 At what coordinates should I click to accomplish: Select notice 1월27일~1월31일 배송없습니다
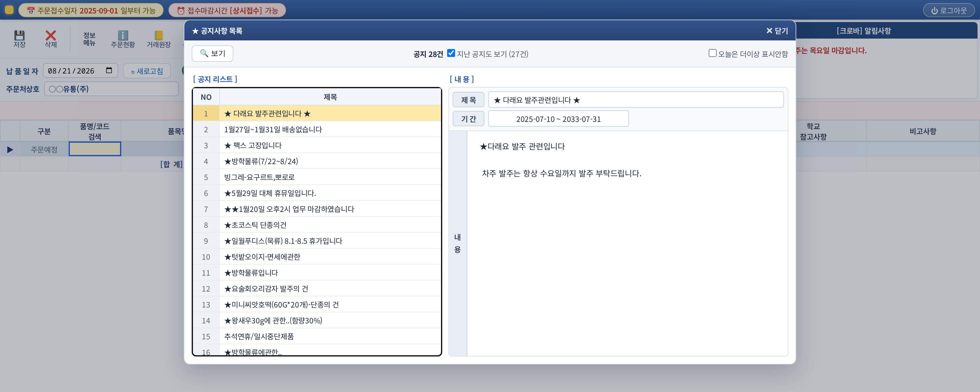click(x=317, y=130)
